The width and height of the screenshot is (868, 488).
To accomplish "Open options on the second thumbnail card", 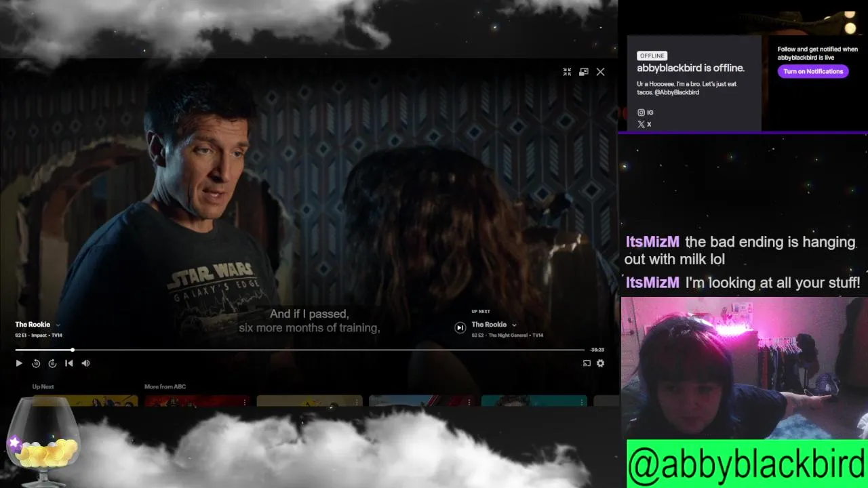I will pos(245,402).
